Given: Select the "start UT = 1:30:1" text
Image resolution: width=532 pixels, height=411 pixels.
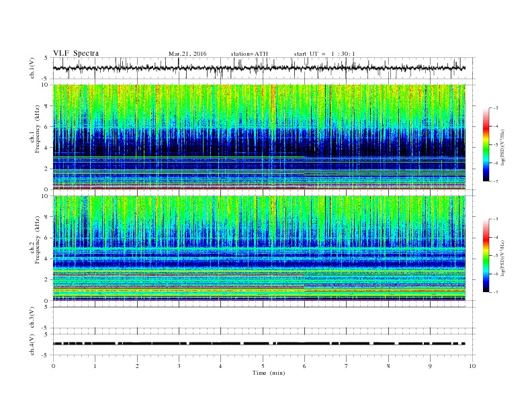Looking at the screenshot, I should [x=324, y=54].
